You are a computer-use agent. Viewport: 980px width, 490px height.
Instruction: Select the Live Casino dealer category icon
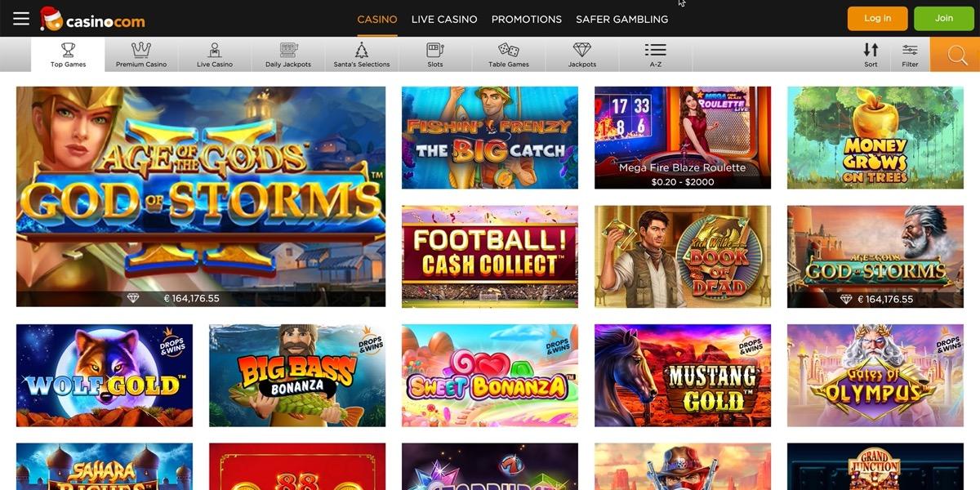(215, 50)
